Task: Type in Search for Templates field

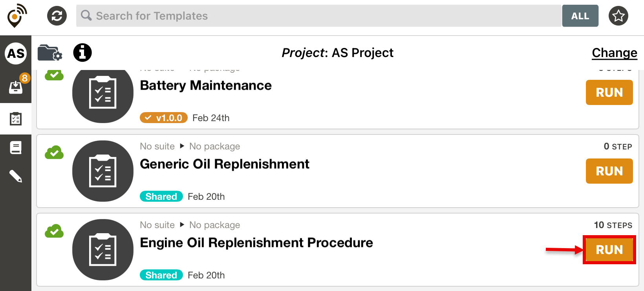Action: pos(318,16)
